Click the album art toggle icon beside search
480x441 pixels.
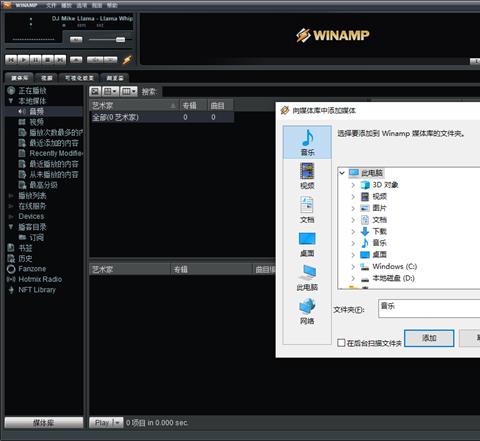95,91
